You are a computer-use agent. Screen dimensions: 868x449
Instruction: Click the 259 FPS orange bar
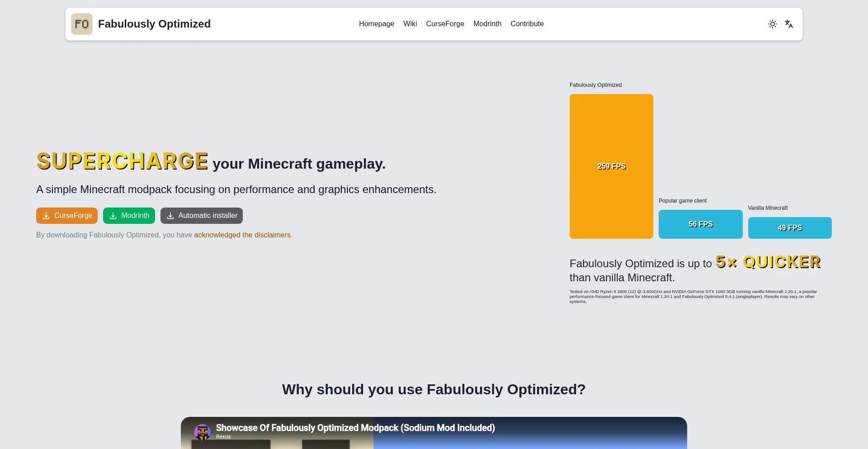[x=611, y=166]
